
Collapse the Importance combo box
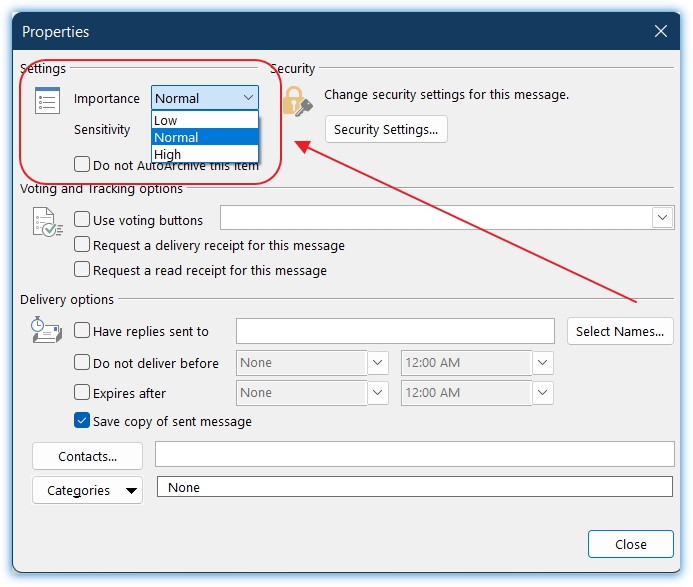point(248,98)
